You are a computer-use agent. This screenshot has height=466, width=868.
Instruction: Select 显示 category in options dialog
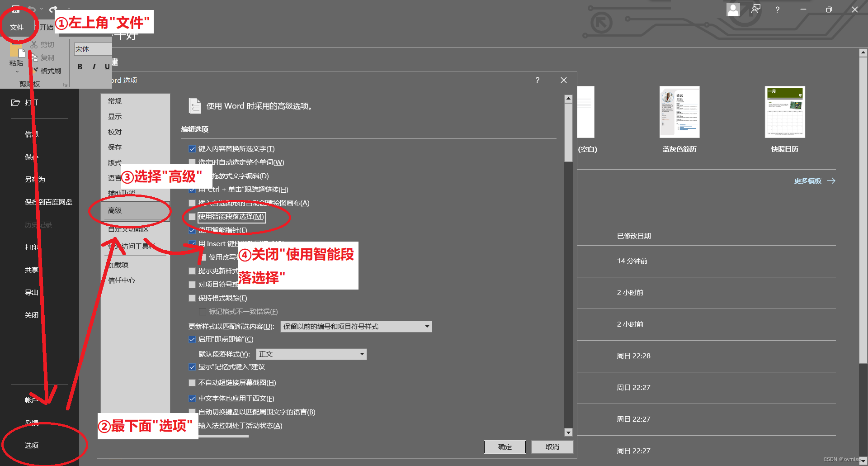coord(135,116)
